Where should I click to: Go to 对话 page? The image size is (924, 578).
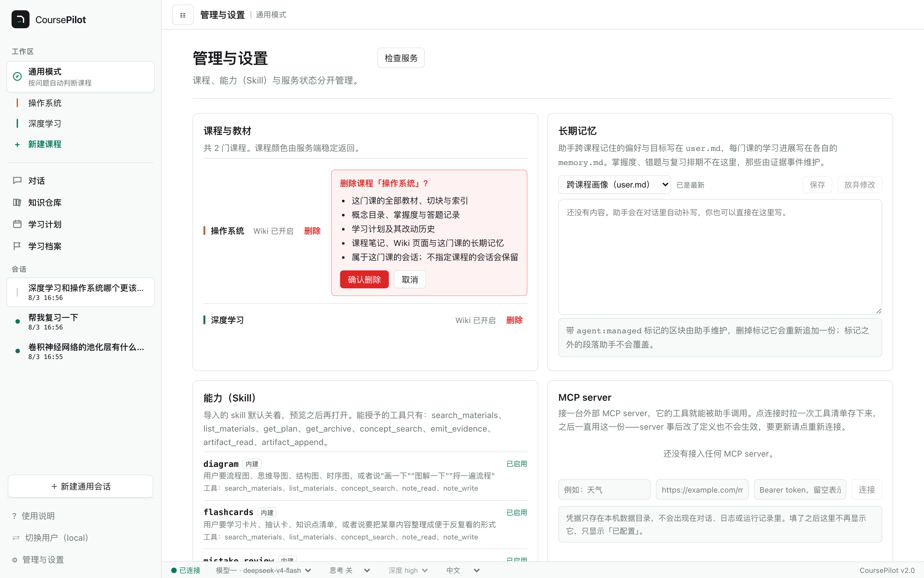[81, 180]
